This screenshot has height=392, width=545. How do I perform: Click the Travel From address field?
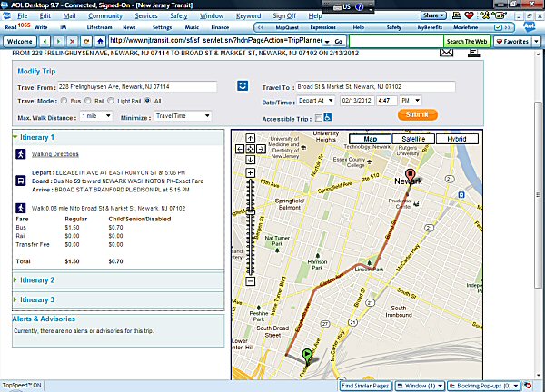[x=137, y=86]
